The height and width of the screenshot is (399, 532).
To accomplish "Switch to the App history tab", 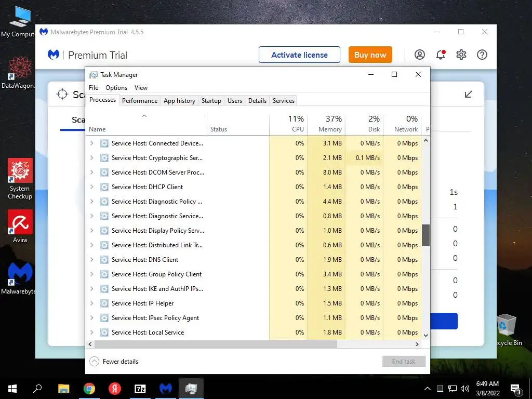I will pos(179,101).
